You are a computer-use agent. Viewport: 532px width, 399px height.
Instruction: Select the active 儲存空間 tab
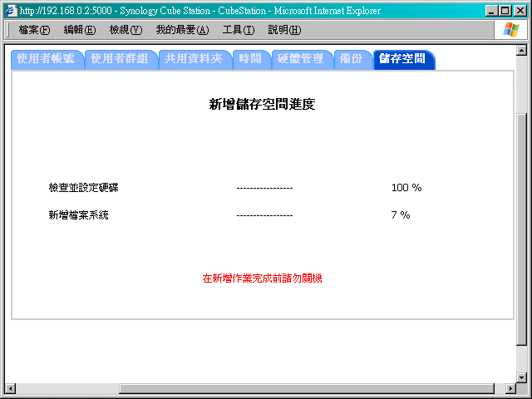click(x=404, y=60)
